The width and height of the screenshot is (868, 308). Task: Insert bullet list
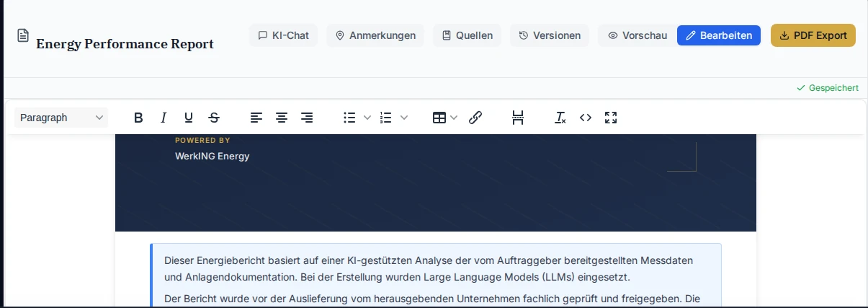click(x=349, y=118)
